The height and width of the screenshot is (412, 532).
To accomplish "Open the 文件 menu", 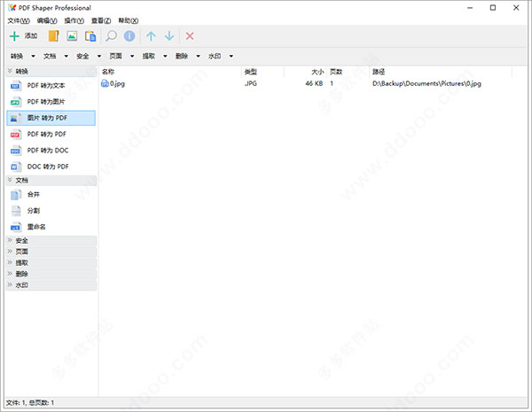I will pyautogui.click(x=19, y=21).
